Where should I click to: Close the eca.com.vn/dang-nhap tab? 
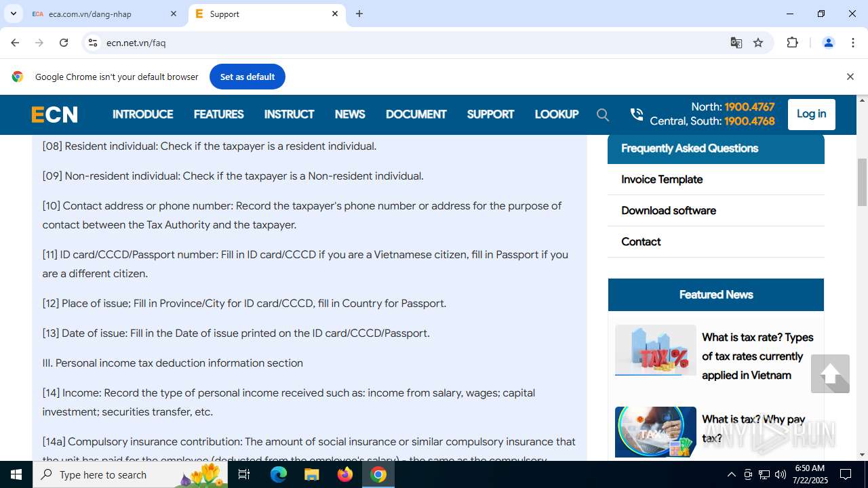pos(174,14)
